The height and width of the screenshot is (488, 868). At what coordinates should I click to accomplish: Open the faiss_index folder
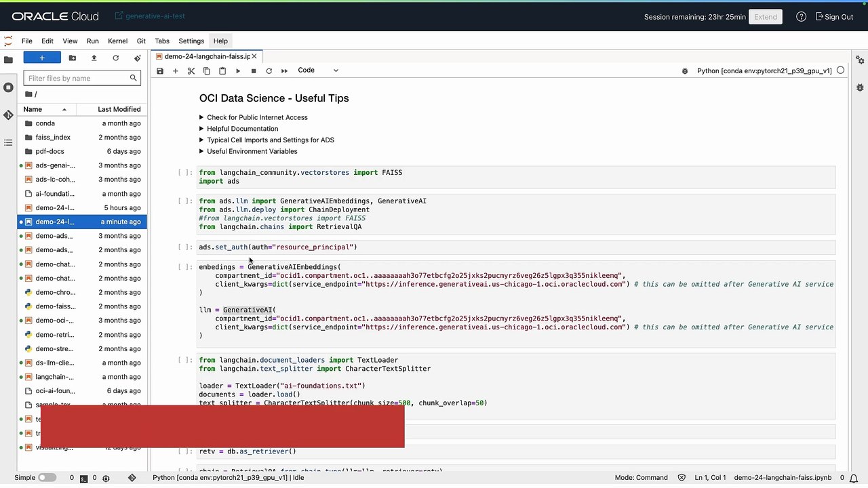coord(81,138)
